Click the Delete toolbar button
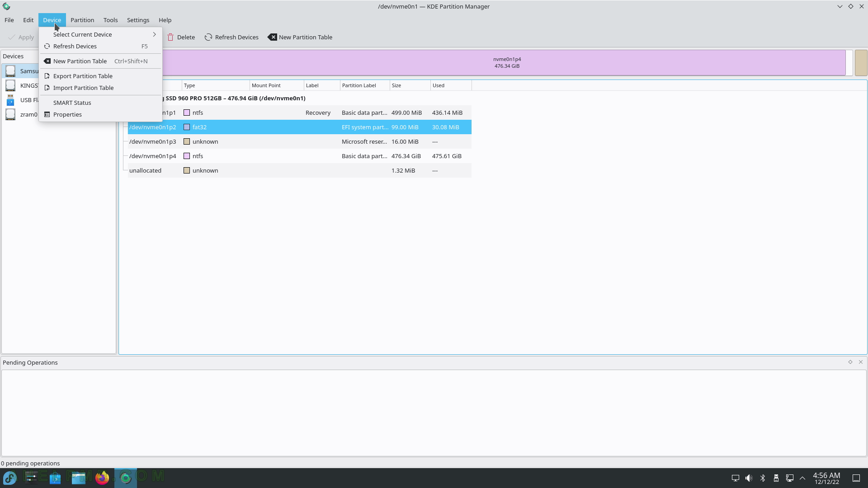Screen dimensions: 868x488 [181, 37]
